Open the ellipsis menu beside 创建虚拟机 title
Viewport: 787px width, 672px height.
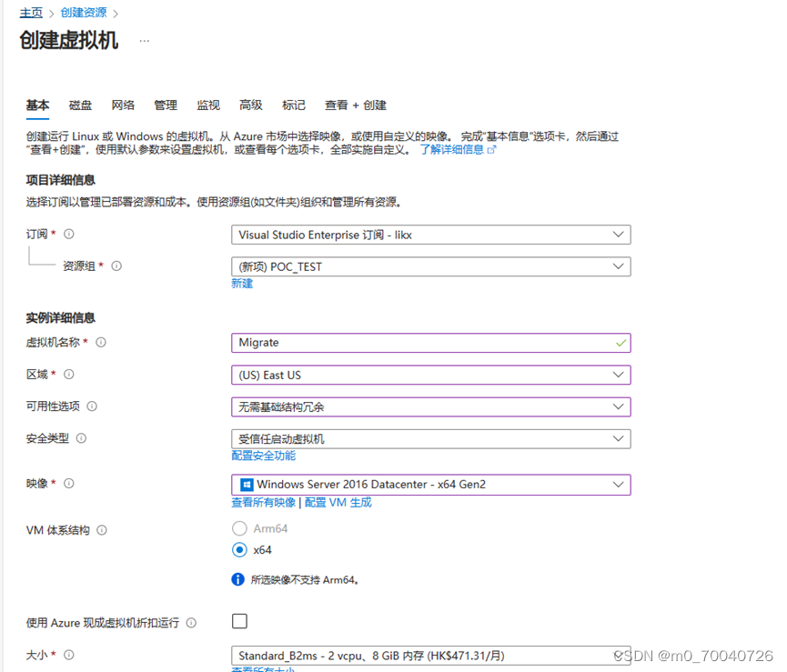(x=144, y=41)
